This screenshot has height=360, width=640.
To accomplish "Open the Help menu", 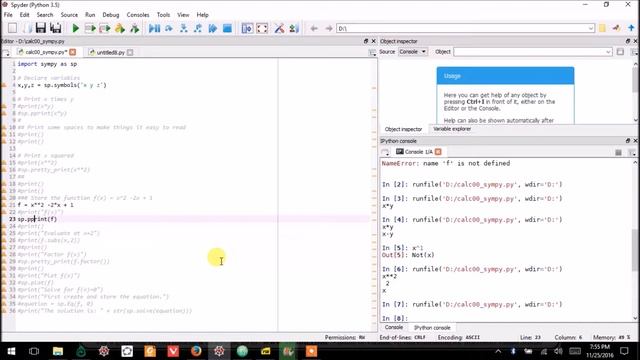I will click(x=202, y=15).
